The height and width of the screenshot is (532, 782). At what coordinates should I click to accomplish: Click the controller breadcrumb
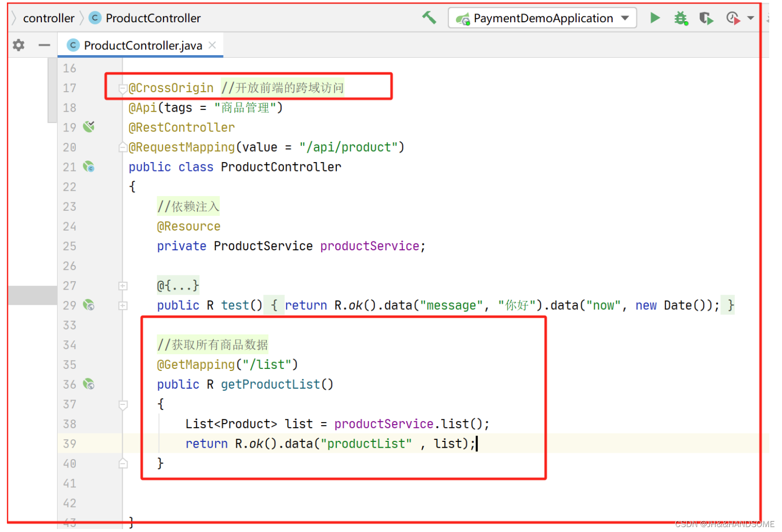point(49,18)
